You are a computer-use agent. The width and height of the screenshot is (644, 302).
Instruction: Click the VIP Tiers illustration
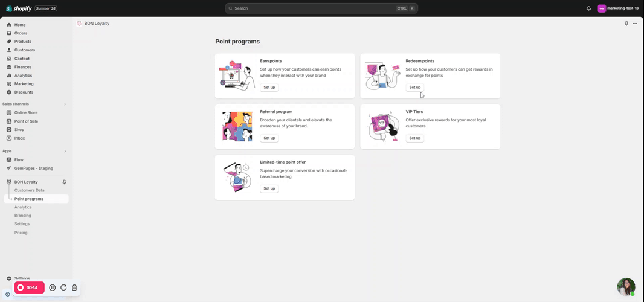384,127
